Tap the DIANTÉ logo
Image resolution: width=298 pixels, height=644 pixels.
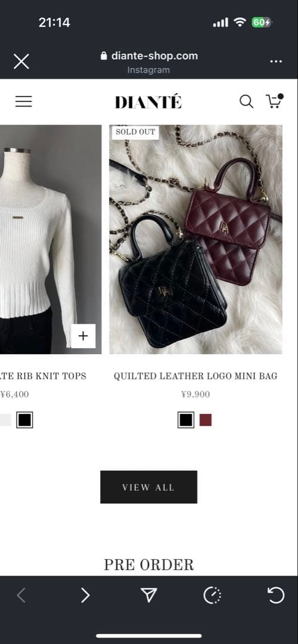point(148,101)
